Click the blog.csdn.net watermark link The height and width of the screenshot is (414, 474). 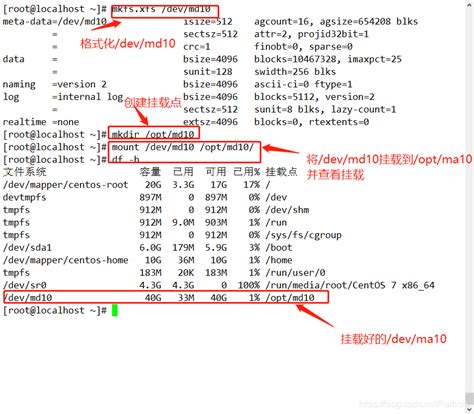(413, 404)
